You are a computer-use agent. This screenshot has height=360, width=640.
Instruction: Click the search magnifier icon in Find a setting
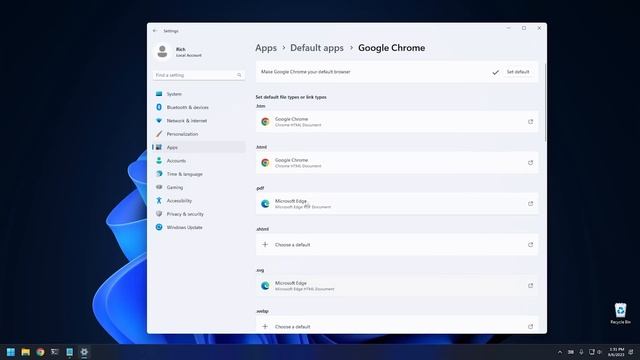tap(239, 75)
